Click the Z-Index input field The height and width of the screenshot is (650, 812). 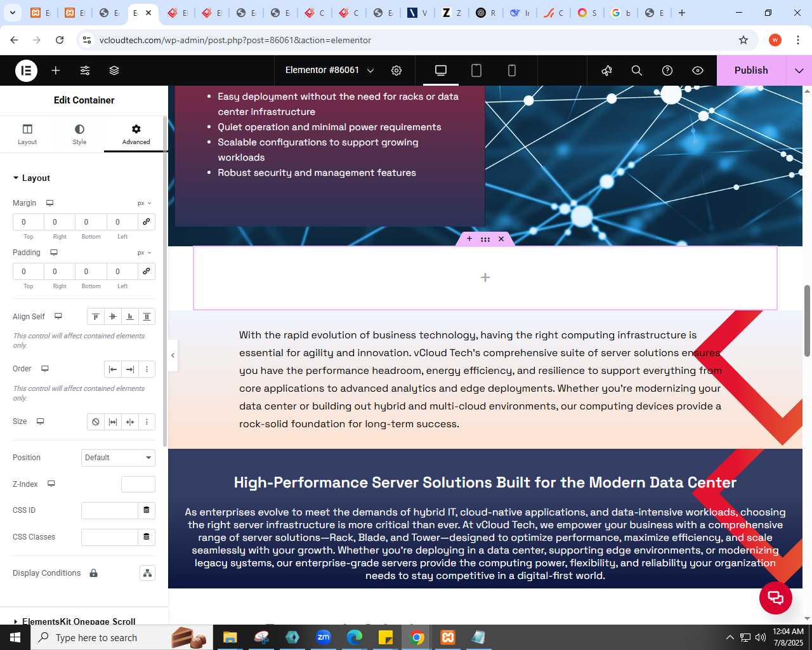tap(138, 484)
